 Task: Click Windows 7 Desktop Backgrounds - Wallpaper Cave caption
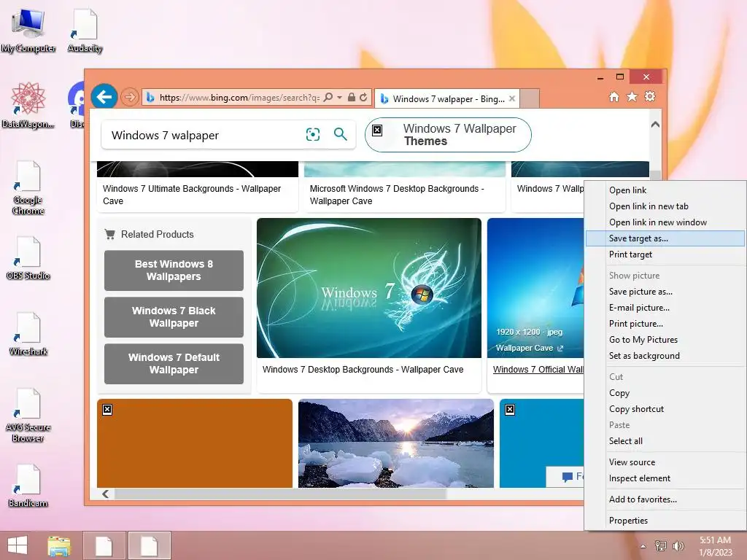click(363, 370)
